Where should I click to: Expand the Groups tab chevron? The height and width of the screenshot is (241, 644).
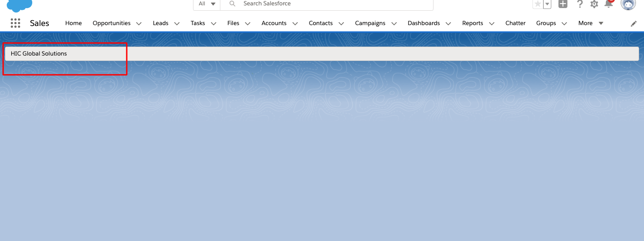pos(564,24)
